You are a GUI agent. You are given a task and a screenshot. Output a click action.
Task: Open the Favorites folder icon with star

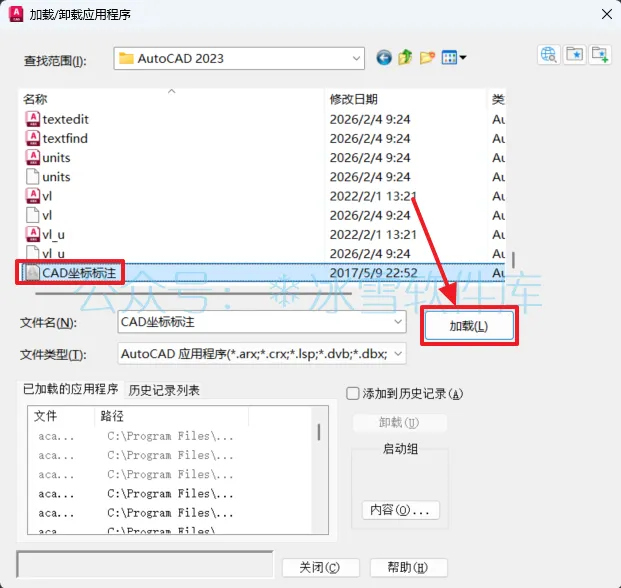tap(574, 55)
